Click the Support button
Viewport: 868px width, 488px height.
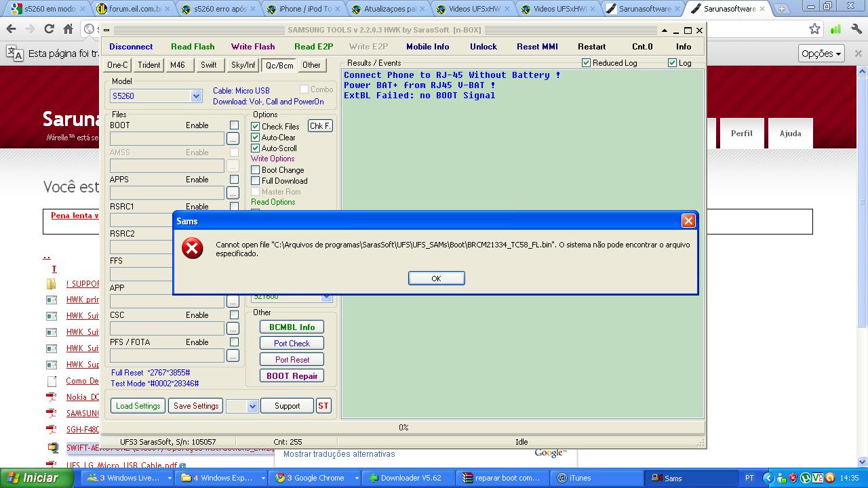click(287, 406)
